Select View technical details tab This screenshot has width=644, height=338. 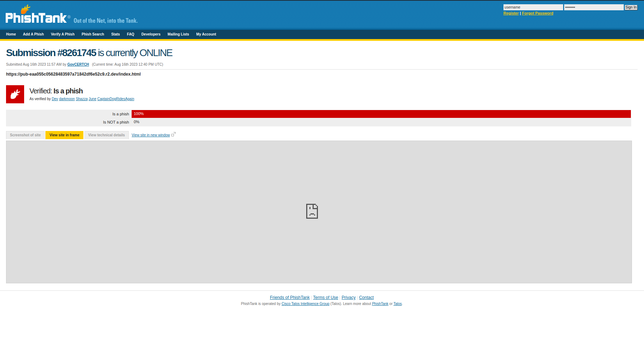[x=106, y=135]
